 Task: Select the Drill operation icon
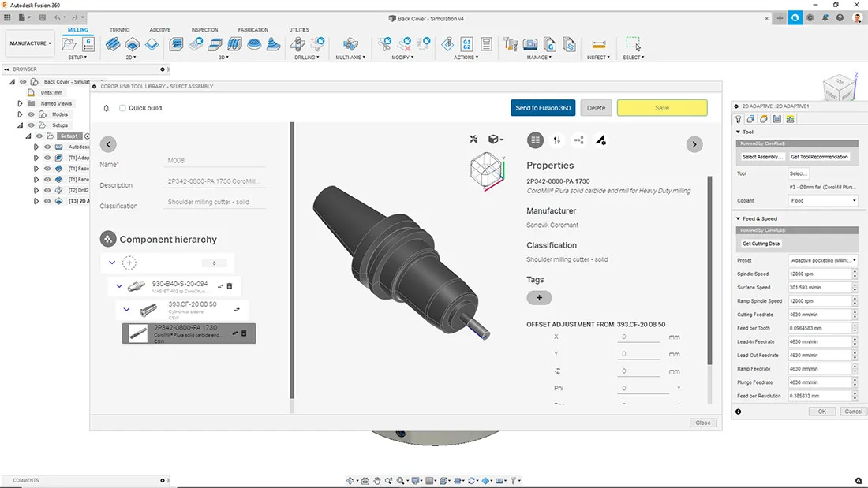click(x=297, y=44)
